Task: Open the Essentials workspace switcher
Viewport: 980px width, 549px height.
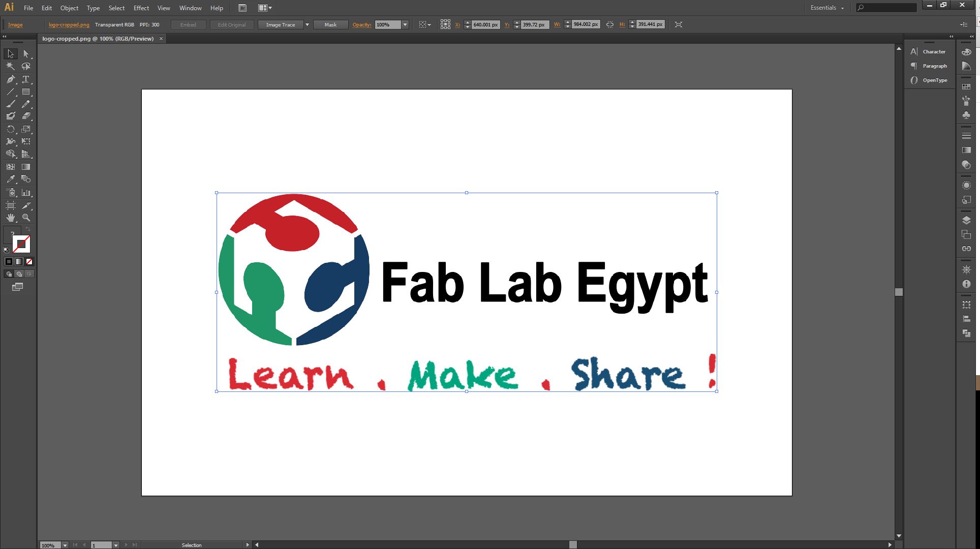Action: click(827, 8)
